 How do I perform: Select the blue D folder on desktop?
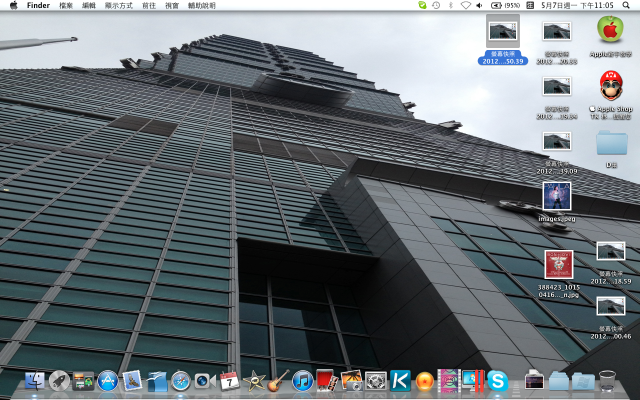[611, 148]
